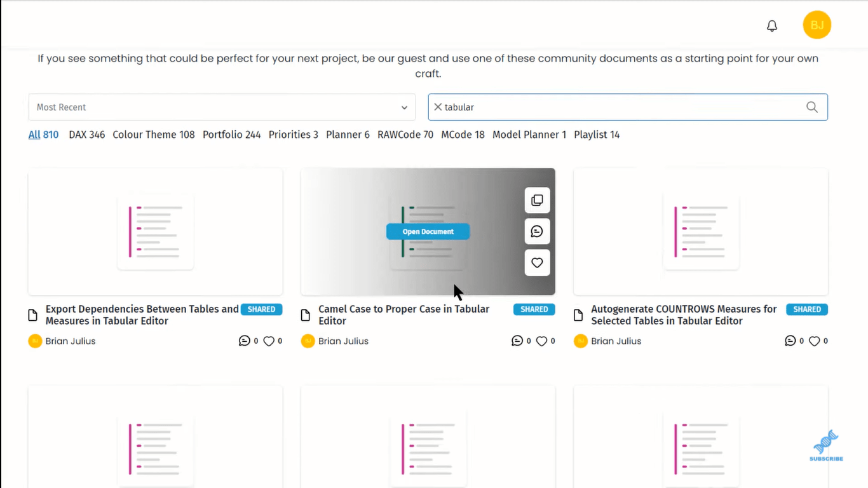Click the comment icon on hovered Camel Case card

coord(537,231)
